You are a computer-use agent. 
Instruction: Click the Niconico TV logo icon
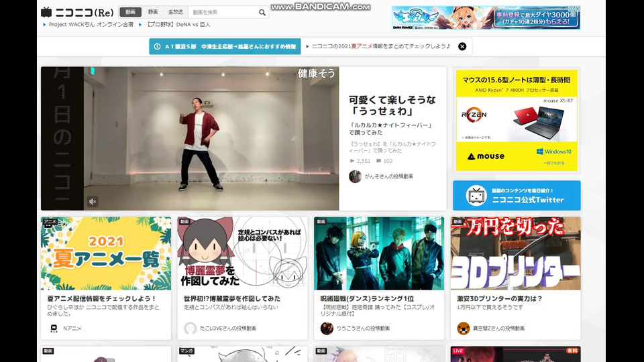coord(46,12)
